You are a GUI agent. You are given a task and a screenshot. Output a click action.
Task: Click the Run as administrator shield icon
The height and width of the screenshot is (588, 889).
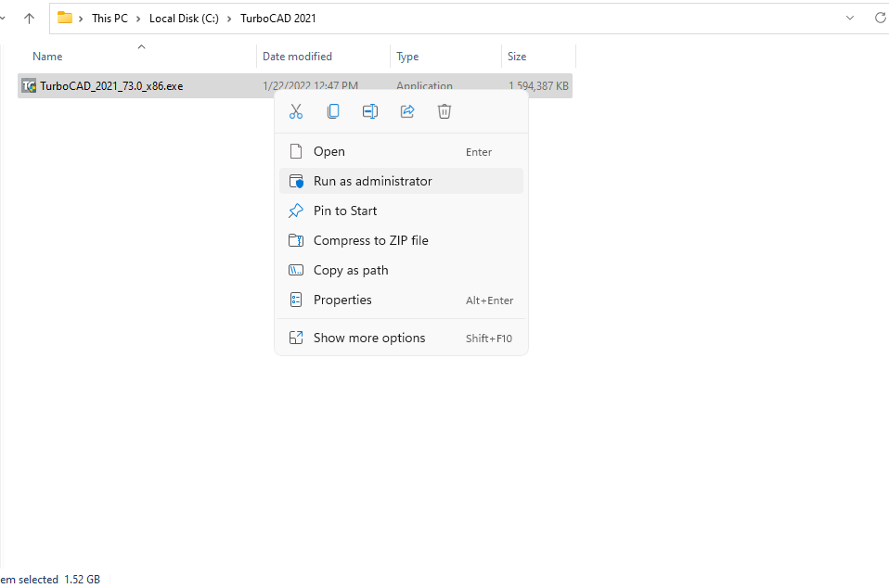[x=296, y=181]
